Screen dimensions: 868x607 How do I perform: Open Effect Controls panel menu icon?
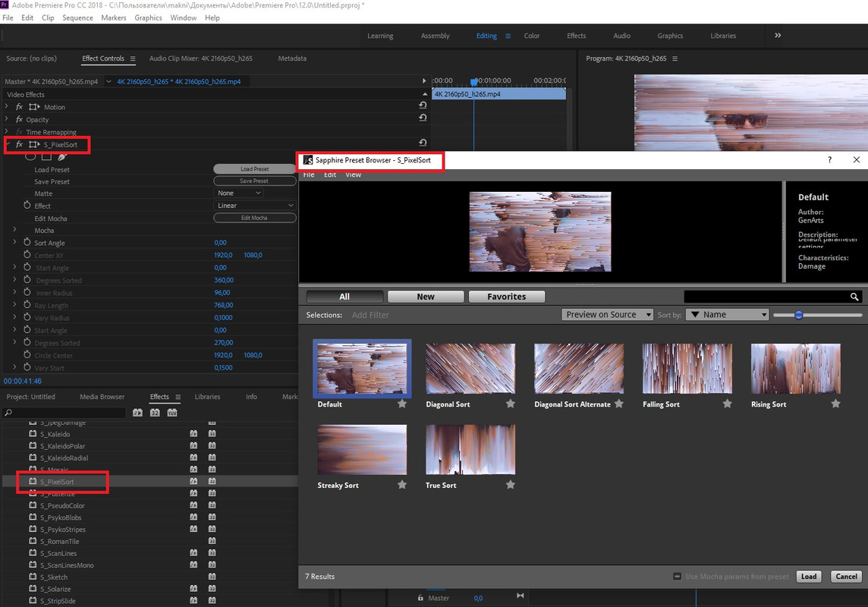pyautogui.click(x=133, y=58)
